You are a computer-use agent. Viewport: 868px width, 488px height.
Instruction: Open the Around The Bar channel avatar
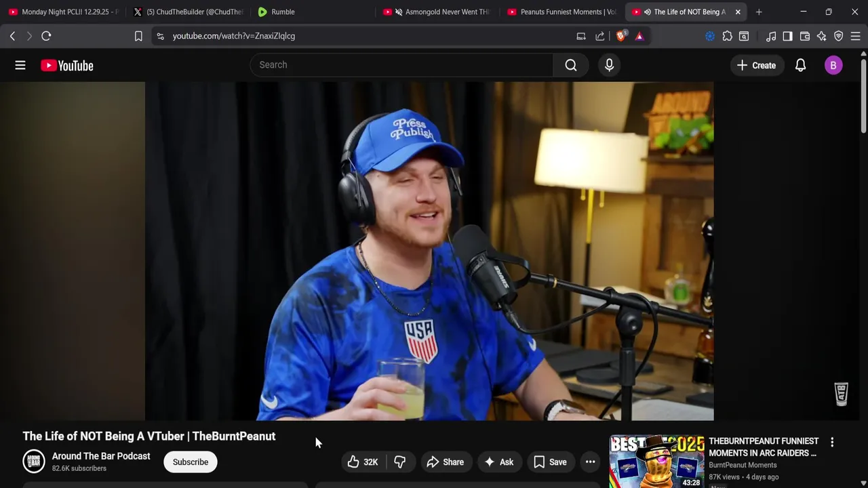click(x=34, y=462)
